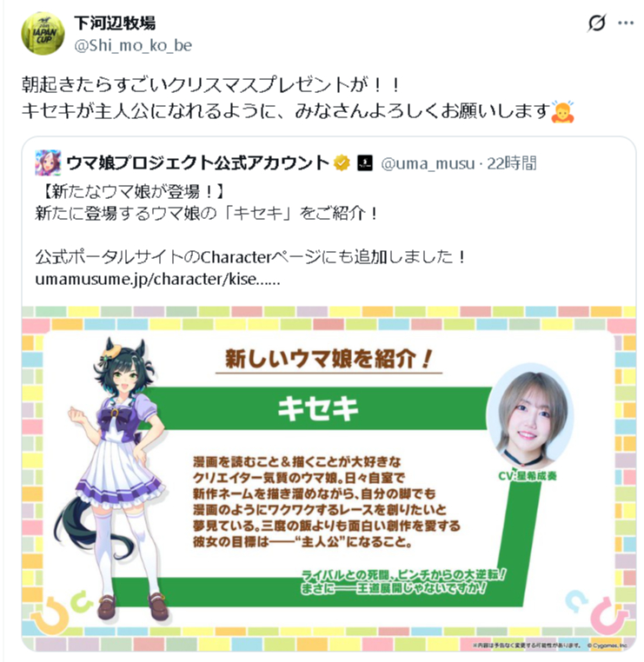This screenshot has height=662, width=644.
Task: Click the Grok slashed-circle icon
Action: (x=597, y=23)
